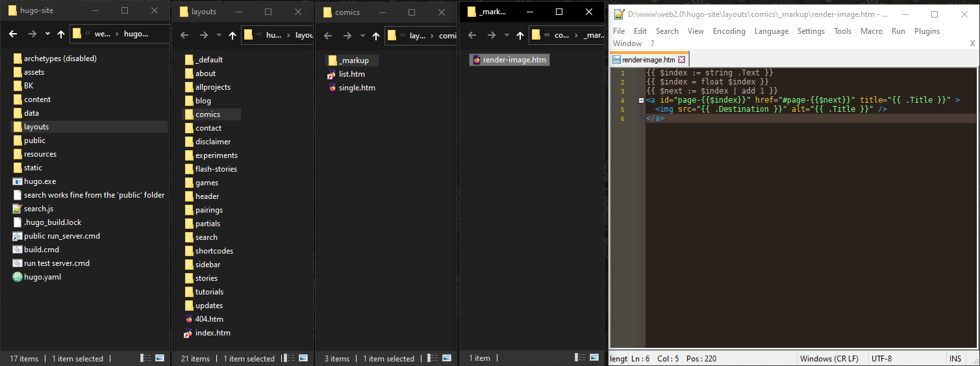Select the hugo.yaml file icon
Screen dimensions: 980x366
(18, 277)
